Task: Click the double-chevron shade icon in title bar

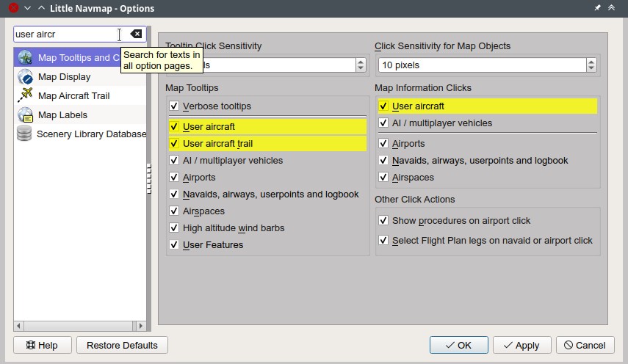Action: click(x=611, y=7)
